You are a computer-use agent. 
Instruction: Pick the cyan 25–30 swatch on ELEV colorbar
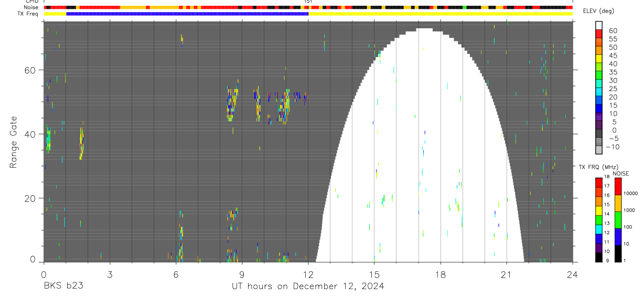click(x=599, y=84)
